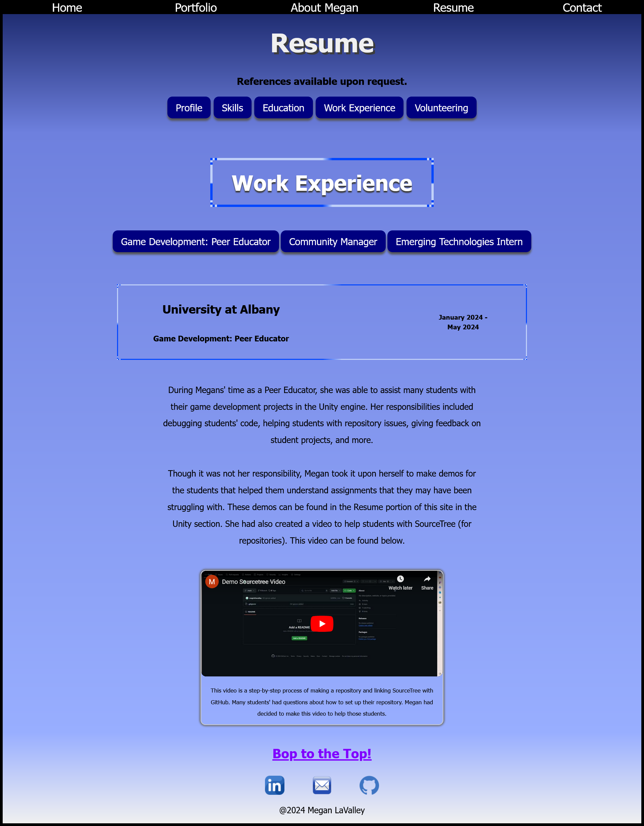Switch to the Skills tab
Viewport: 644px width, 826px height.
click(232, 107)
